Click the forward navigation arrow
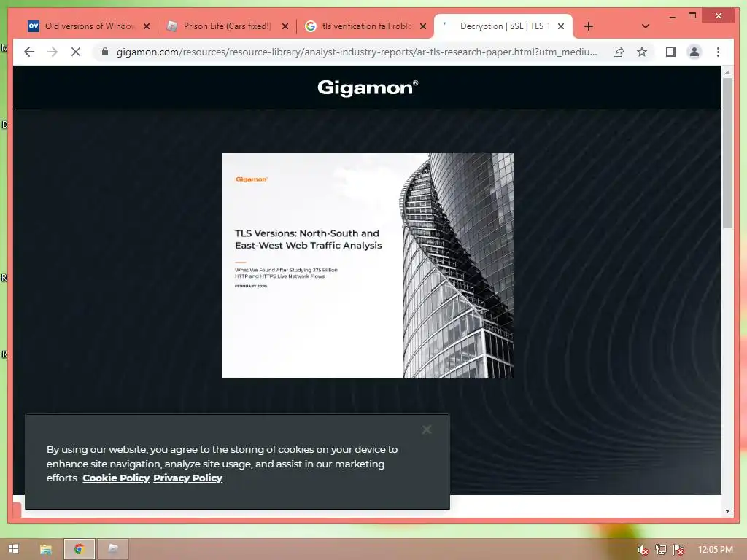The width and height of the screenshot is (747, 560). pyautogui.click(x=53, y=52)
